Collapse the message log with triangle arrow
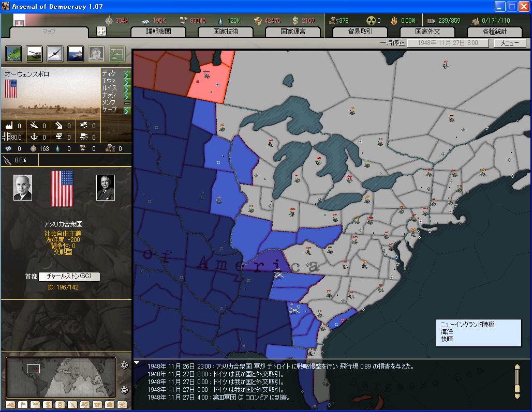 click(x=137, y=362)
